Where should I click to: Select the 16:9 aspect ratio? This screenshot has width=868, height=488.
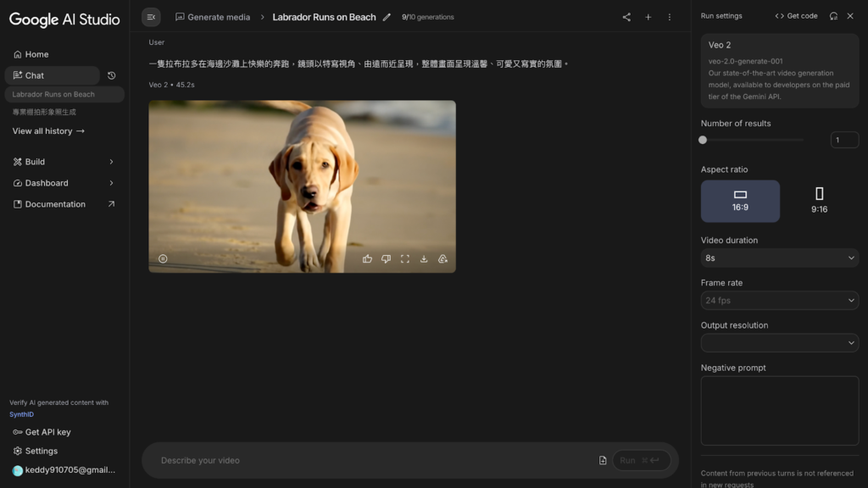click(740, 201)
